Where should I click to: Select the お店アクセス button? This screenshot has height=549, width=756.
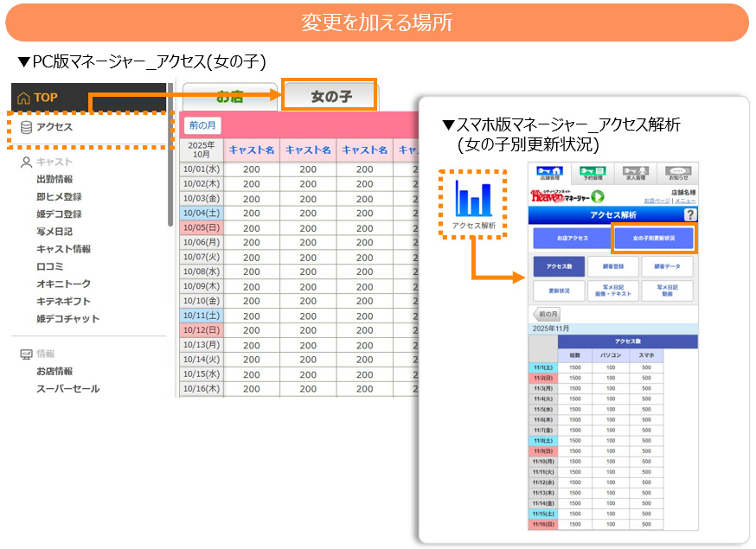pos(572,238)
